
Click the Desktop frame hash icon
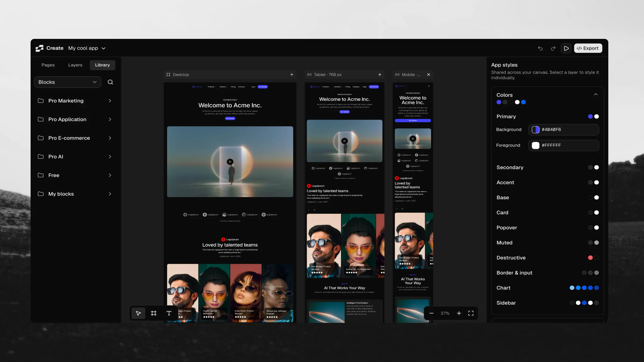(168, 75)
